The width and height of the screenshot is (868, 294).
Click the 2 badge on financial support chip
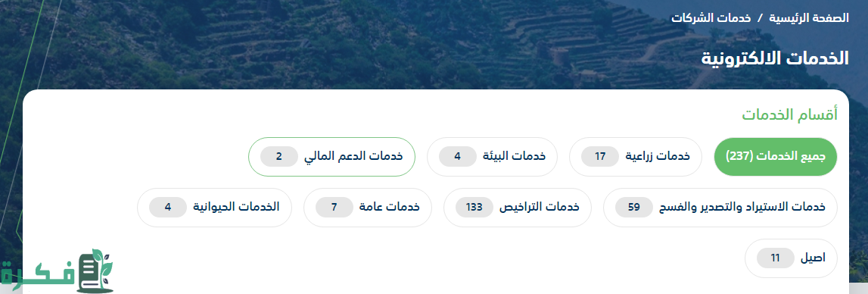(279, 156)
